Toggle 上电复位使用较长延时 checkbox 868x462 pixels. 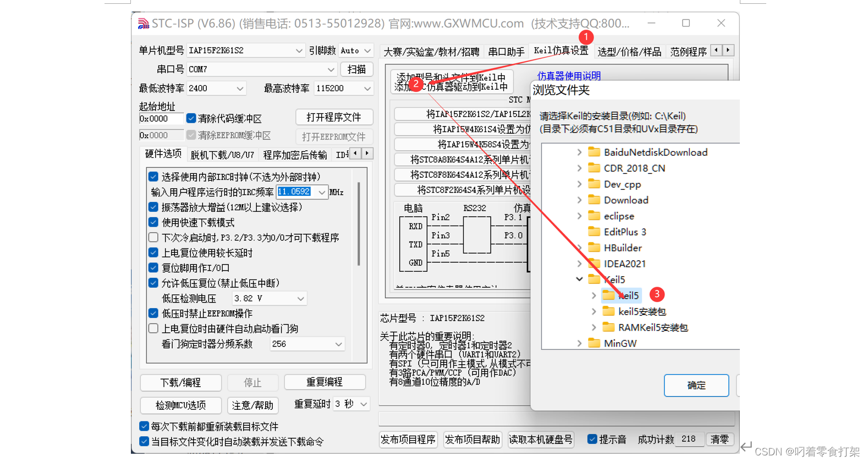[153, 253]
